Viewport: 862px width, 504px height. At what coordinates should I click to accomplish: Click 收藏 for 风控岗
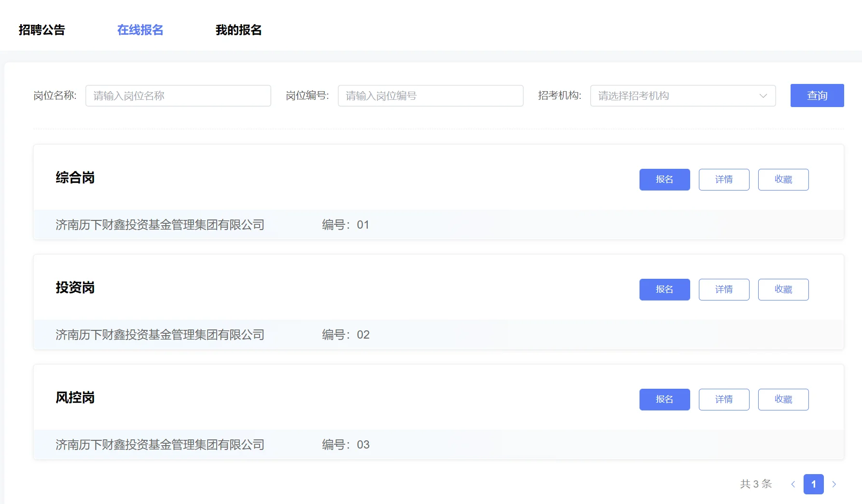click(x=783, y=399)
